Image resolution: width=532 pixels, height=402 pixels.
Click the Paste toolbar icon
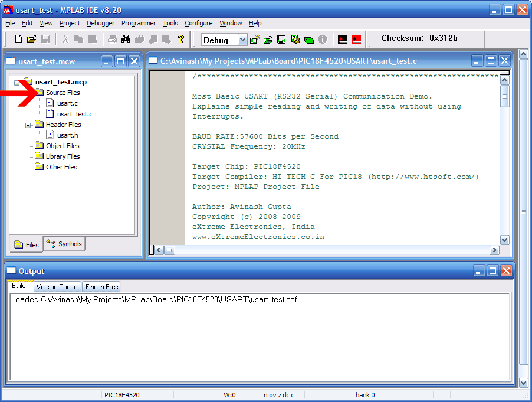pyautogui.click(x=92, y=39)
